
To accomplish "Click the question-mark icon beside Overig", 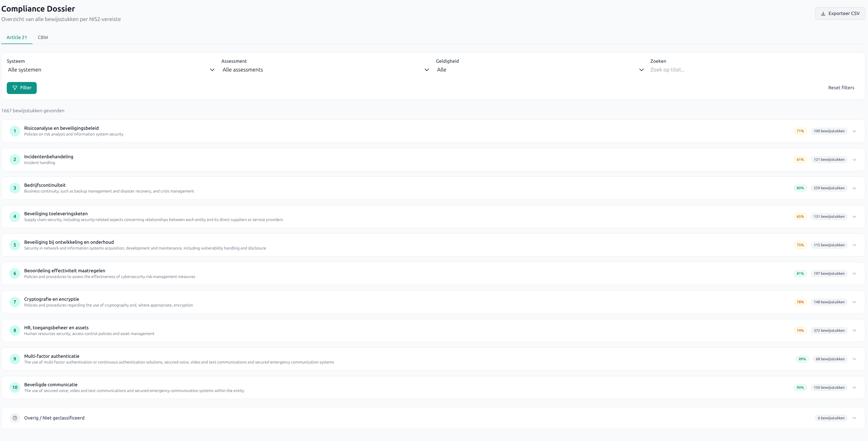I will point(15,418).
